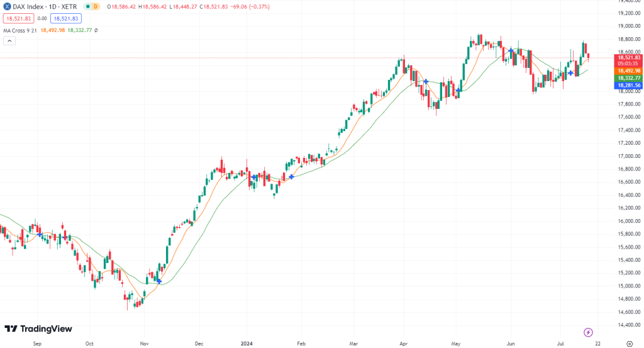Click the green market-open status dot
Screen dimensions: 644x348
click(x=87, y=6)
